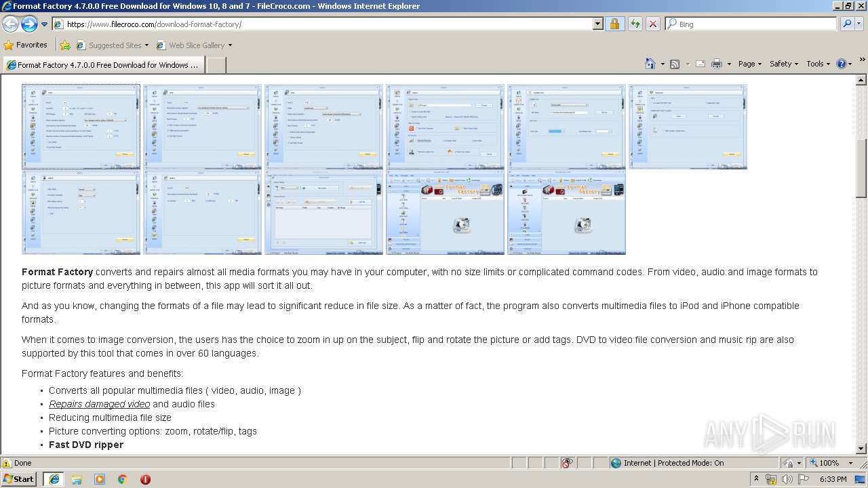Viewport: 868px width, 488px height.
Task: Open the fifth screenshot thumbnail in top row
Action: (x=567, y=127)
